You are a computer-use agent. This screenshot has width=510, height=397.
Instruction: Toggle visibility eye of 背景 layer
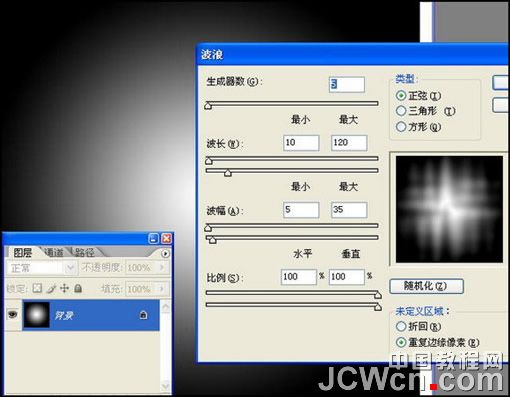(x=13, y=314)
